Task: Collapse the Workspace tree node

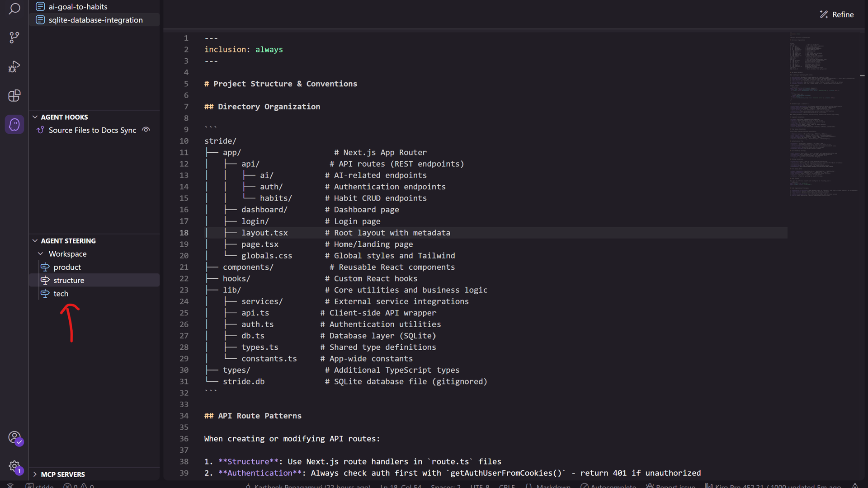Action: pyautogui.click(x=41, y=254)
